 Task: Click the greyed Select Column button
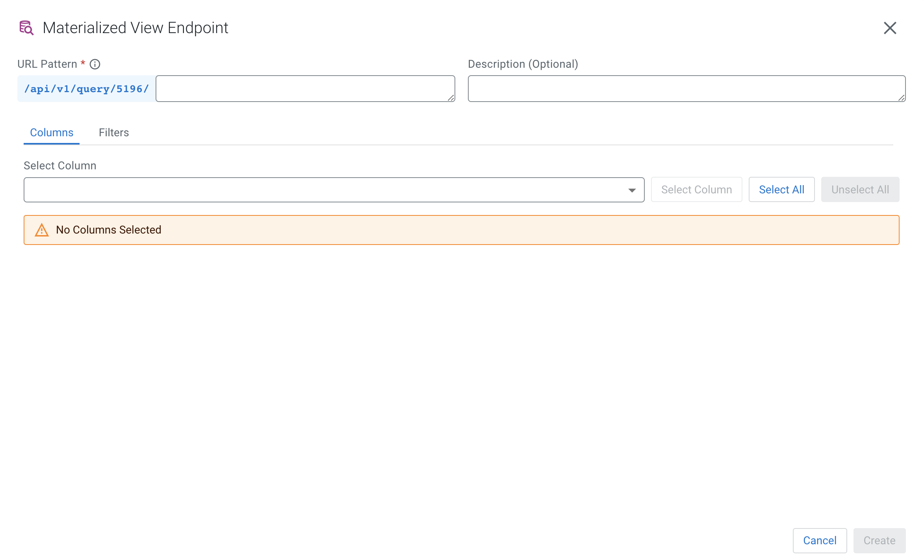pyautogui.click(x=696, y=190)
